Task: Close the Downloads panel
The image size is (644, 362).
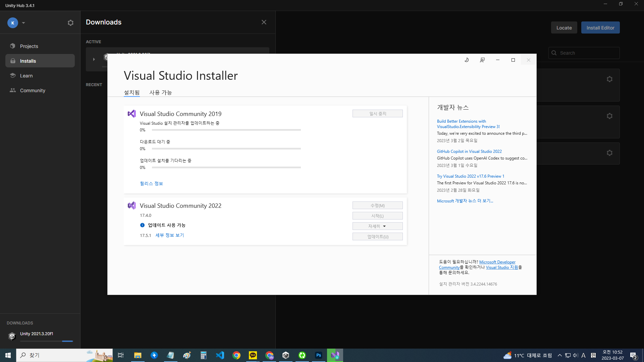Action: (x=264, y=22)
